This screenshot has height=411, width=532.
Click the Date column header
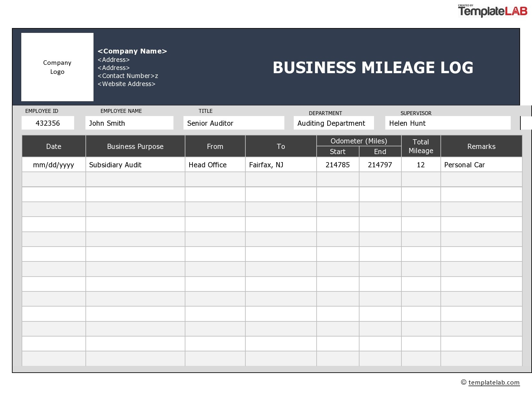pos(54,146)
